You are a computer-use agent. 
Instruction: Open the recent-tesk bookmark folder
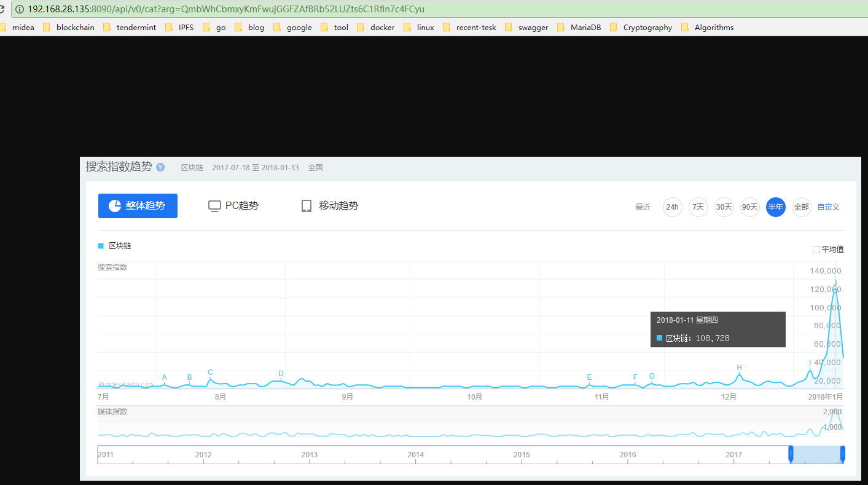pyautogui.click(x=469, y=27)
